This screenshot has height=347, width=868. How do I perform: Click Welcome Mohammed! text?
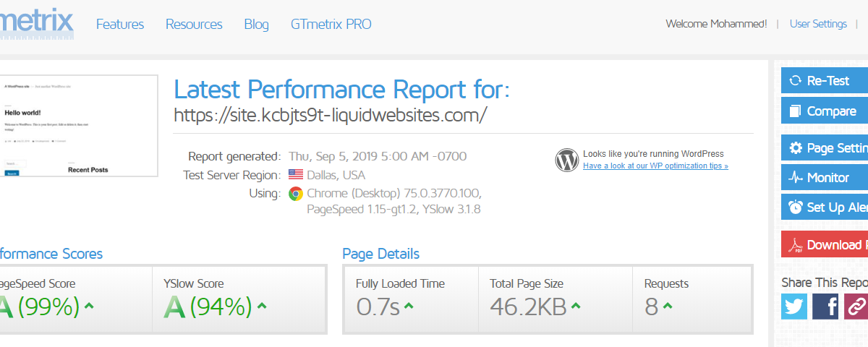(716, 24)
